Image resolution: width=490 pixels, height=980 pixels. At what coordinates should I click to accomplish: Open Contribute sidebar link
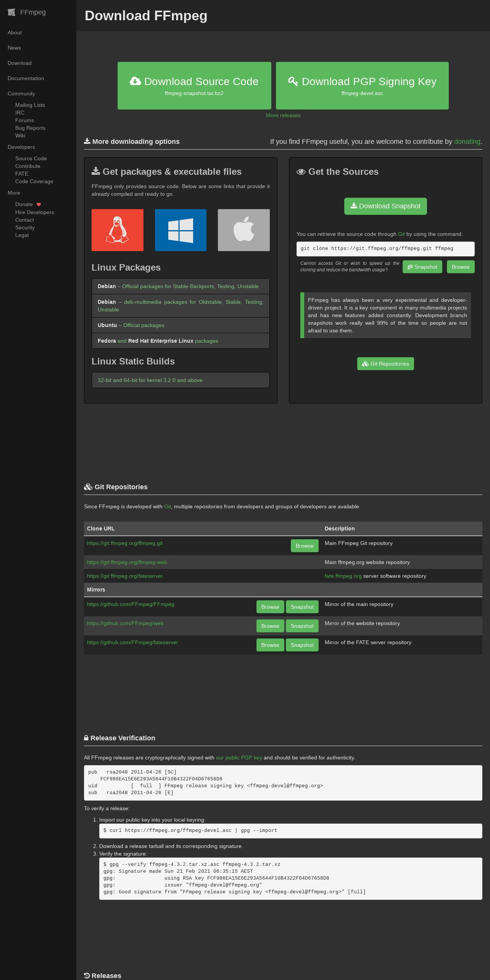[27, 166]
